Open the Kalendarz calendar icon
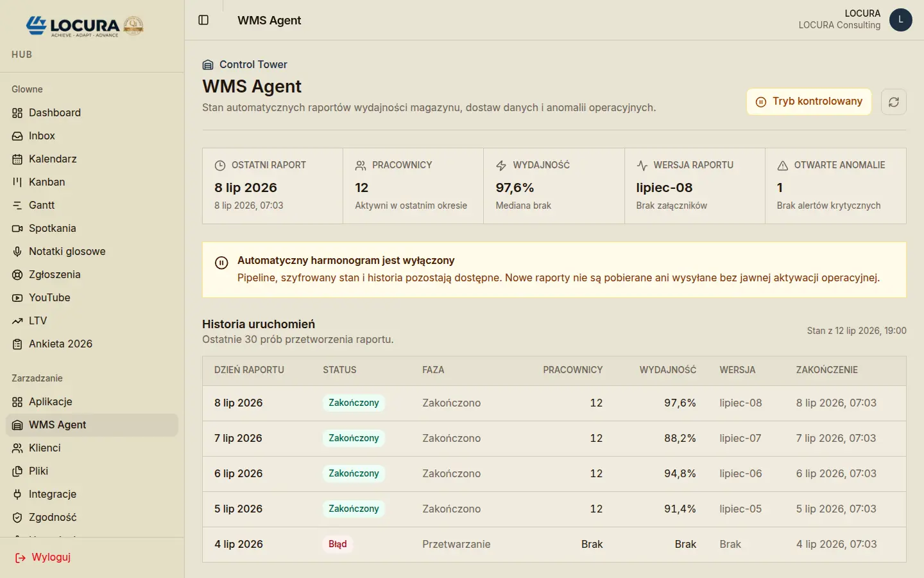The height and width of the screenshot is (578, 924). 17,159
